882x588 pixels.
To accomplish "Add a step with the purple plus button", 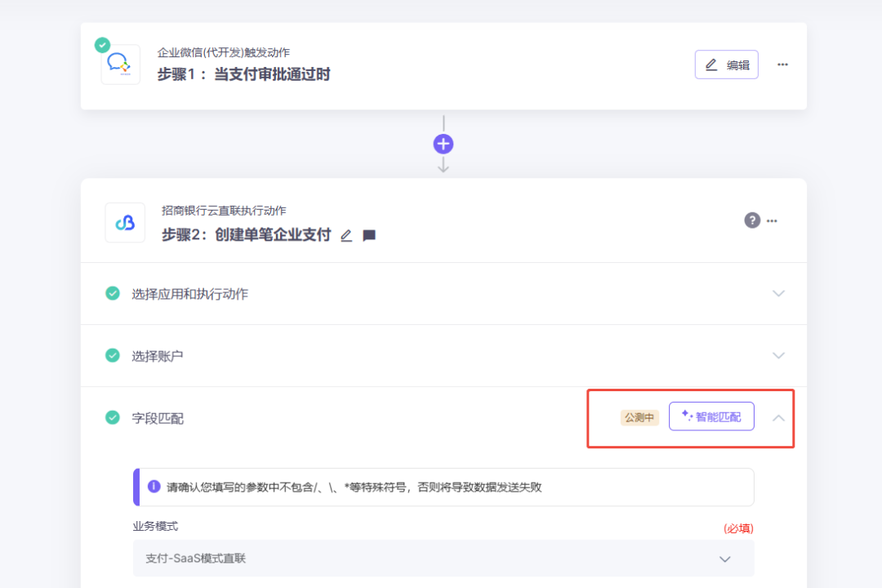I will coord(443,144).
